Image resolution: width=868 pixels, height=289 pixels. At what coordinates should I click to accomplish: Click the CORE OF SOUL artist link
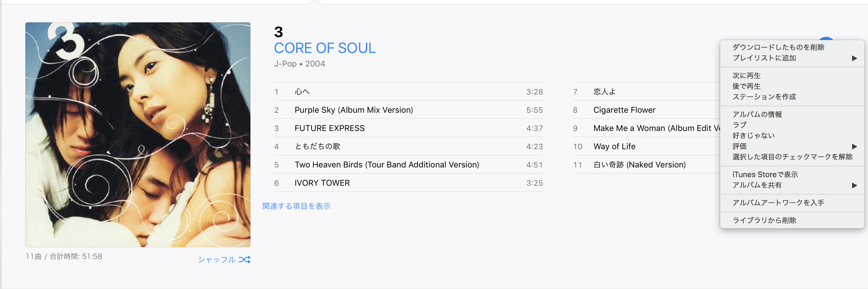point(324,48)
